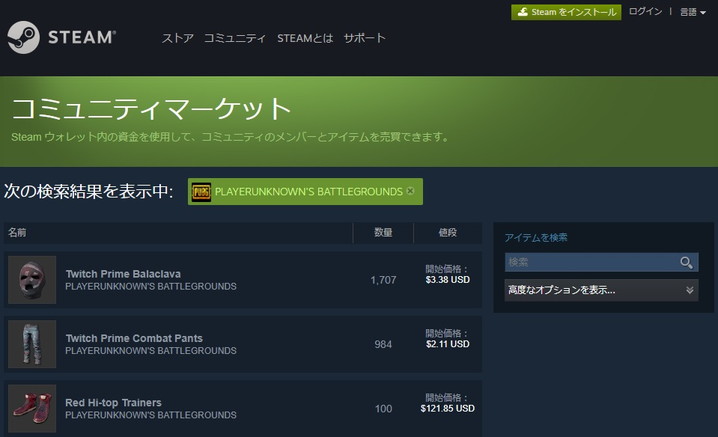Open the コミュニティ menu

pyautogui.click(x=234, y=38)
